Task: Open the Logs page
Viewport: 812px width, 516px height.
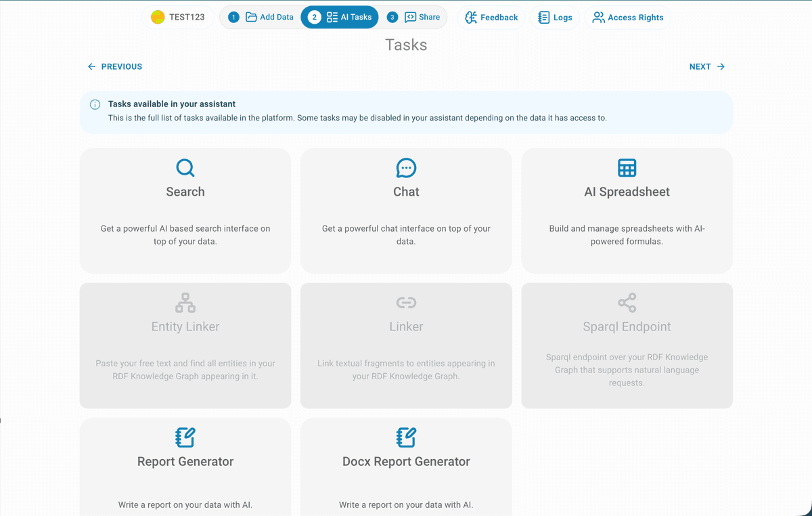Action: point(555,18)
